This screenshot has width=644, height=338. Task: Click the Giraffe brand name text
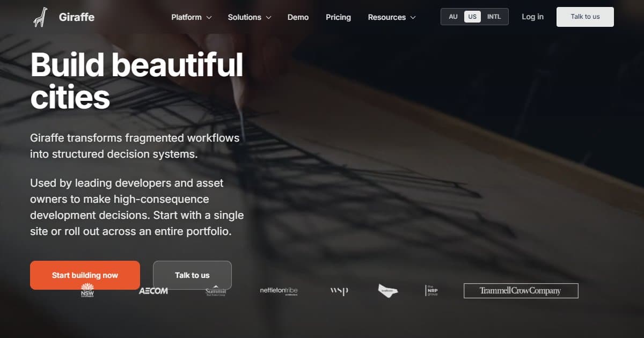coord(77,17)
